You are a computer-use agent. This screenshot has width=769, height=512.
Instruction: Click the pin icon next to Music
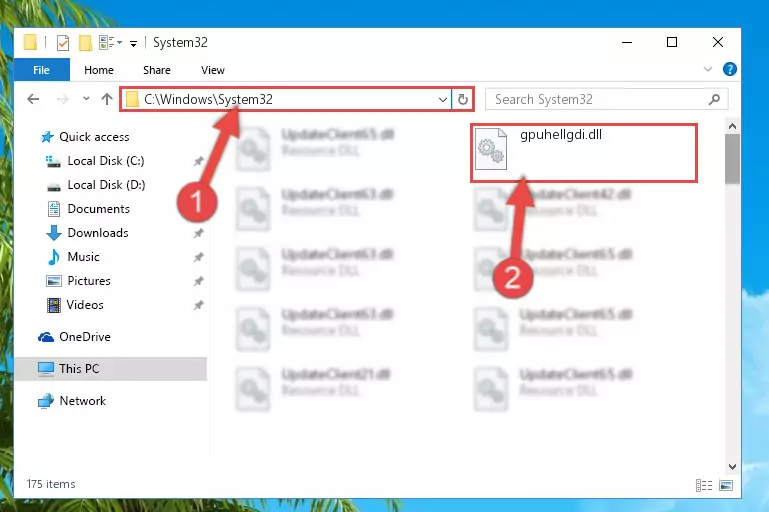coord(198,257)
